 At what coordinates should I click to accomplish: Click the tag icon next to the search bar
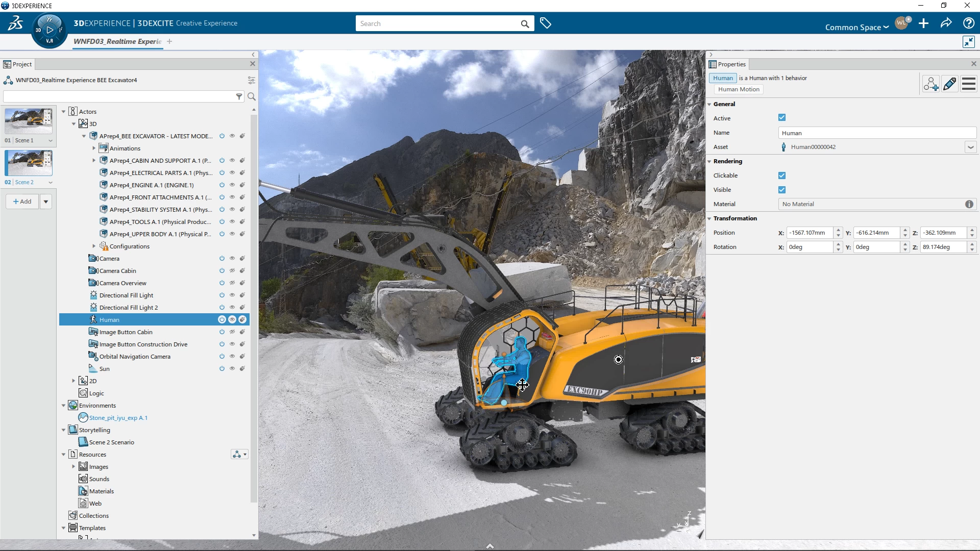point(546,23)
